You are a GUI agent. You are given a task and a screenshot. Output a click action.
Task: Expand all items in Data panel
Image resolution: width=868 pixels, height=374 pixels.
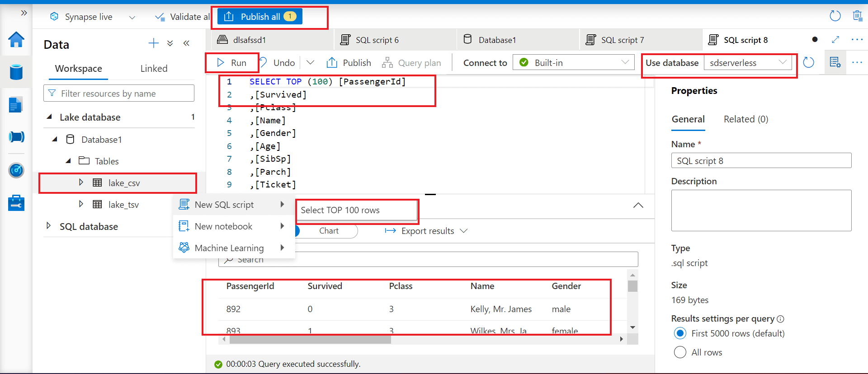(x=170, y=43)
